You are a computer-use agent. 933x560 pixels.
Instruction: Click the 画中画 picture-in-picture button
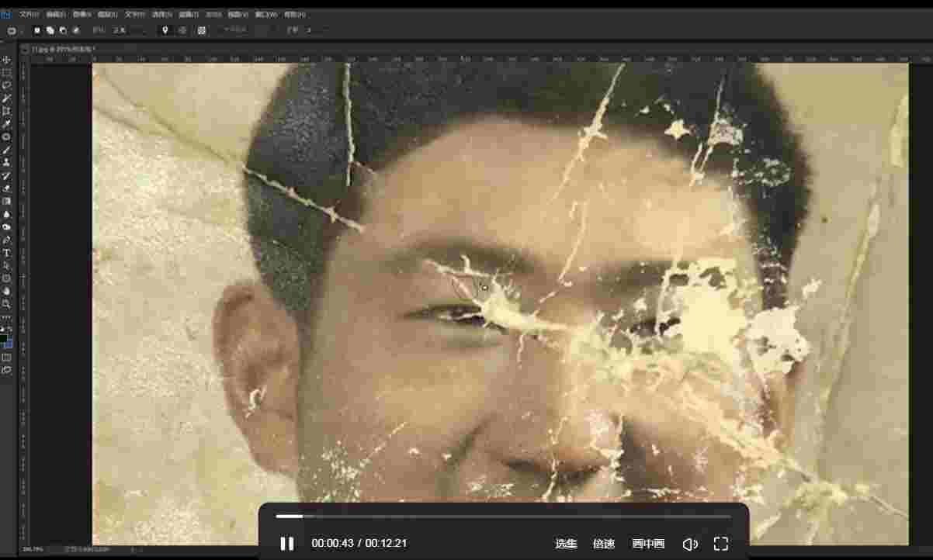pyautogui.click(x=648, y=544)
